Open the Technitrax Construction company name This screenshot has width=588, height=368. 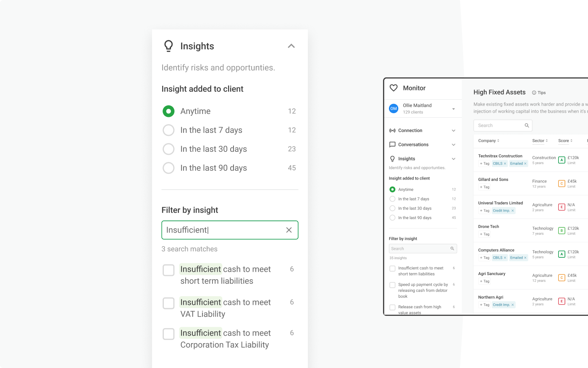[500, 156]
